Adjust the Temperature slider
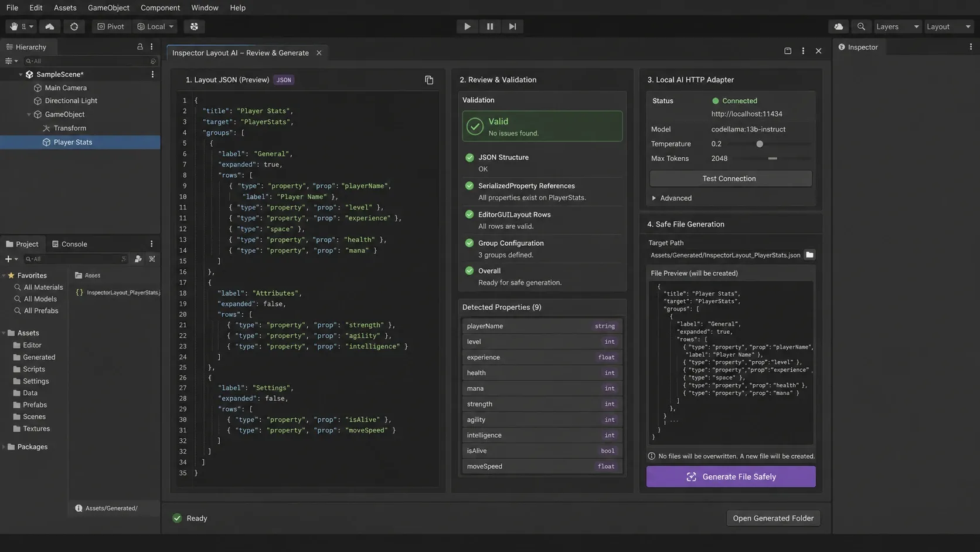 click(760, 144)
